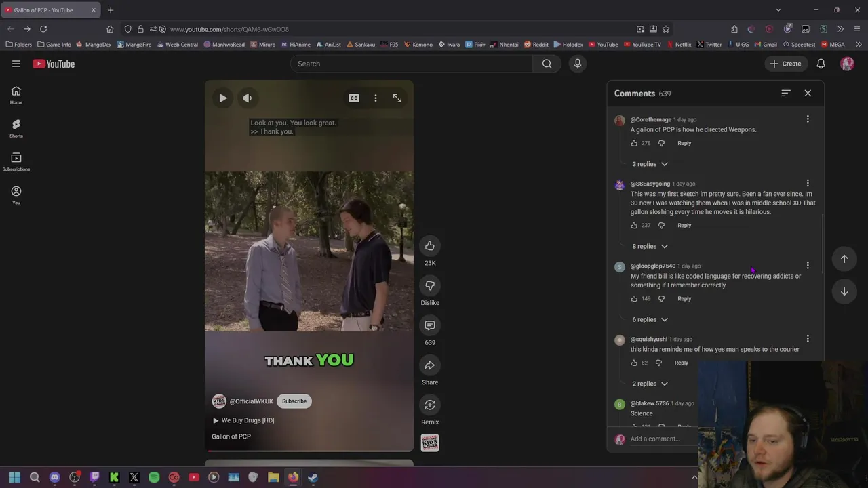Click the search magnifier button
Image resolution: width=868 pixels, height=488 pixels.
tap(547, 64)
